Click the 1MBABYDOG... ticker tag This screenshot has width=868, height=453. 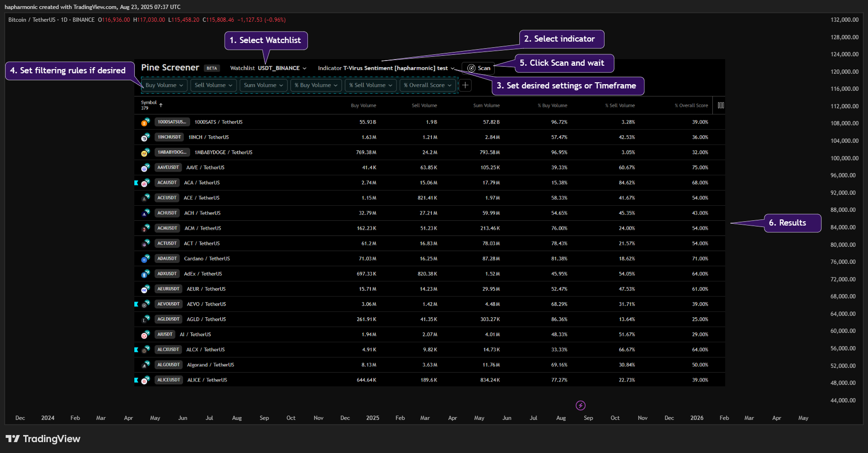coord(172,152)
